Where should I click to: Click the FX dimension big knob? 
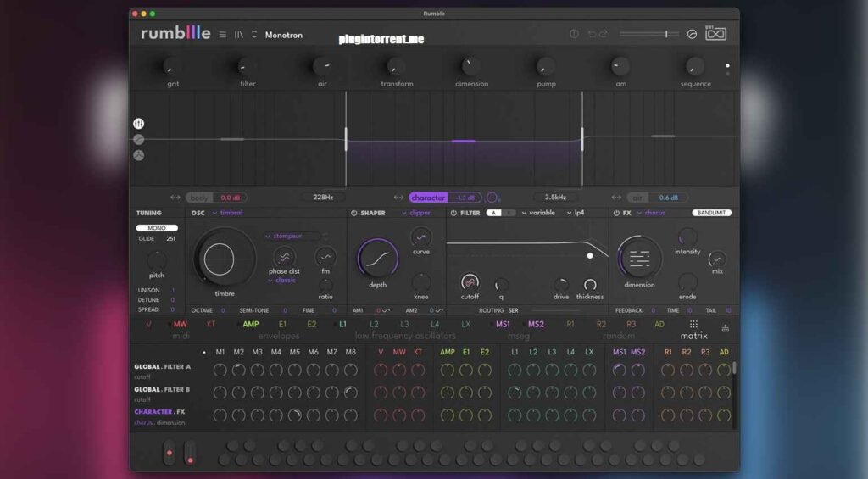pyautogui.click(x=639, y=258)
